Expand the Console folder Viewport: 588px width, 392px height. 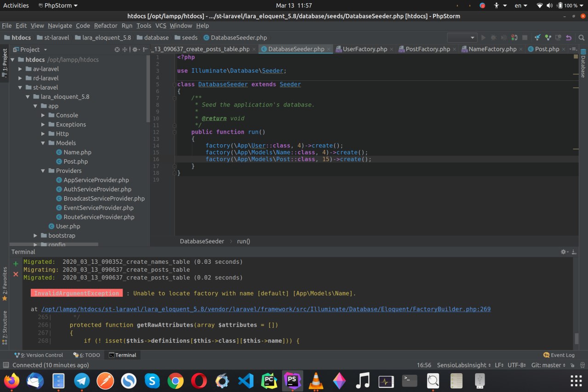click(x=43, y=115)
